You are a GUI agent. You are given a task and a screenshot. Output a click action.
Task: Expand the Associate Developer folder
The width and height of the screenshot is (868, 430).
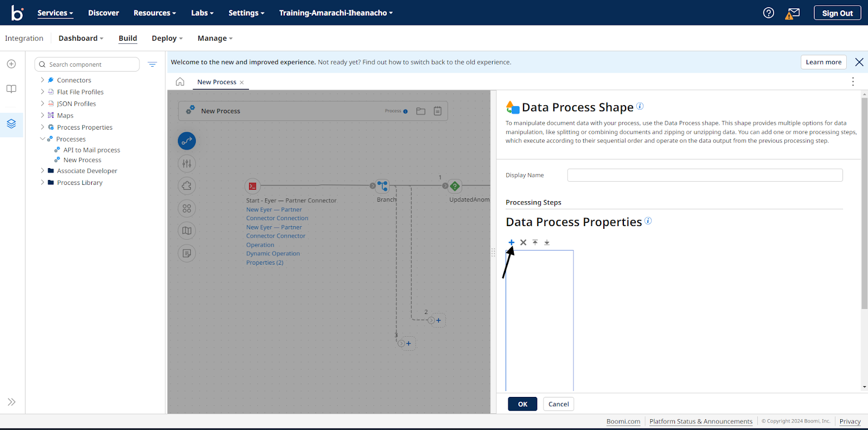tap(42, 170)
